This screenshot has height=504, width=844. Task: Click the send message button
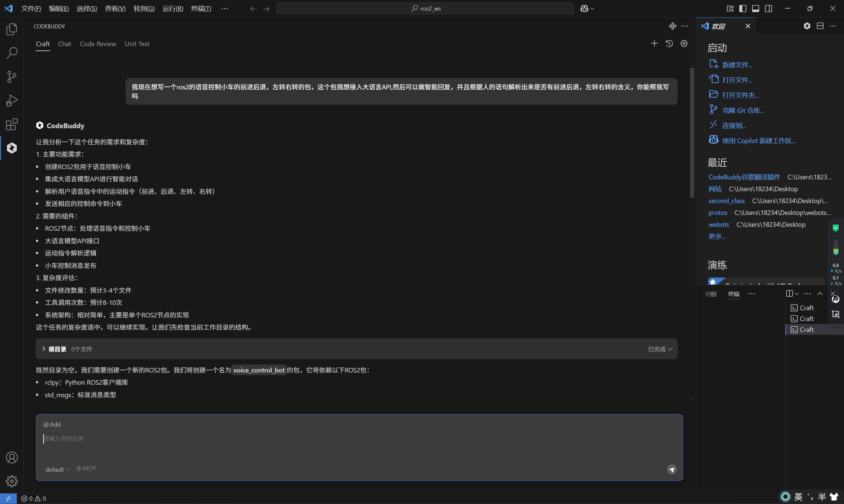click(x=672, y=469)
